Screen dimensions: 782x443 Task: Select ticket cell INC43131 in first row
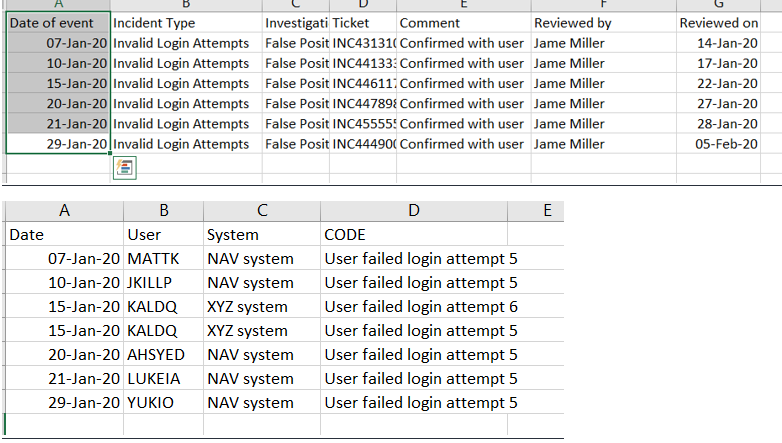363,43
